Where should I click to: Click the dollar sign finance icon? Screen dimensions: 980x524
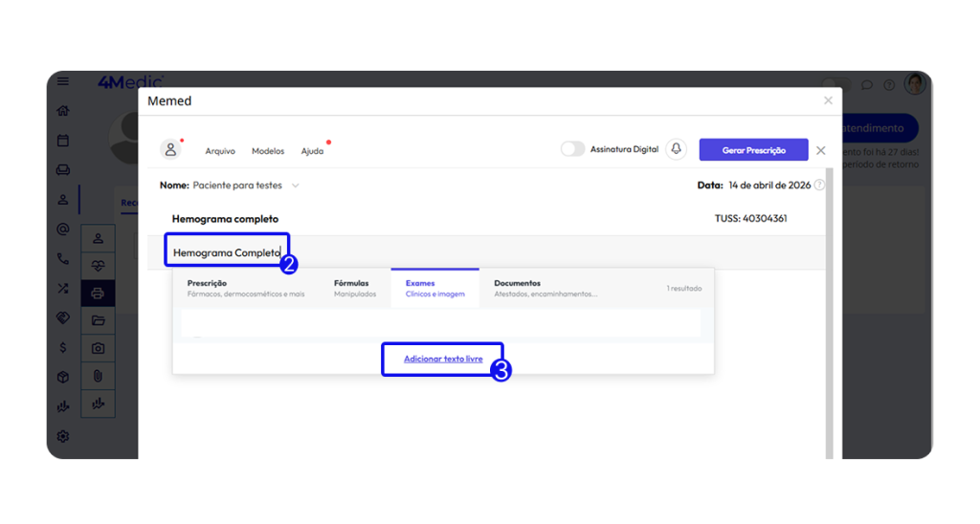click(x=63, y=347)
